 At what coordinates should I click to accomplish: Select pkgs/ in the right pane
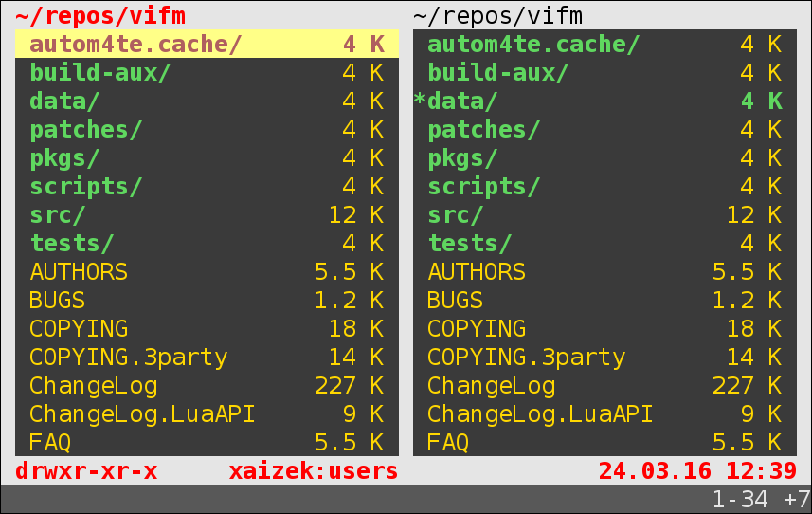pyautogui.click(x=604, y=158)
